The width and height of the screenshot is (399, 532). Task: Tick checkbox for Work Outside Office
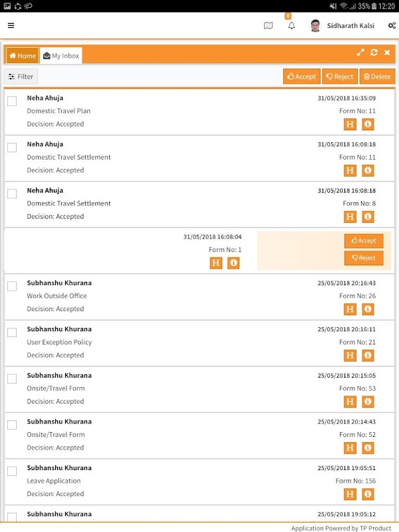tap(12, 286)
